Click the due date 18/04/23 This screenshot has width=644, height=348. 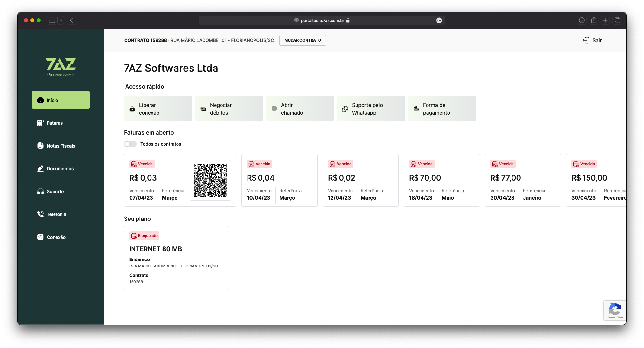(x=421, y=198)
